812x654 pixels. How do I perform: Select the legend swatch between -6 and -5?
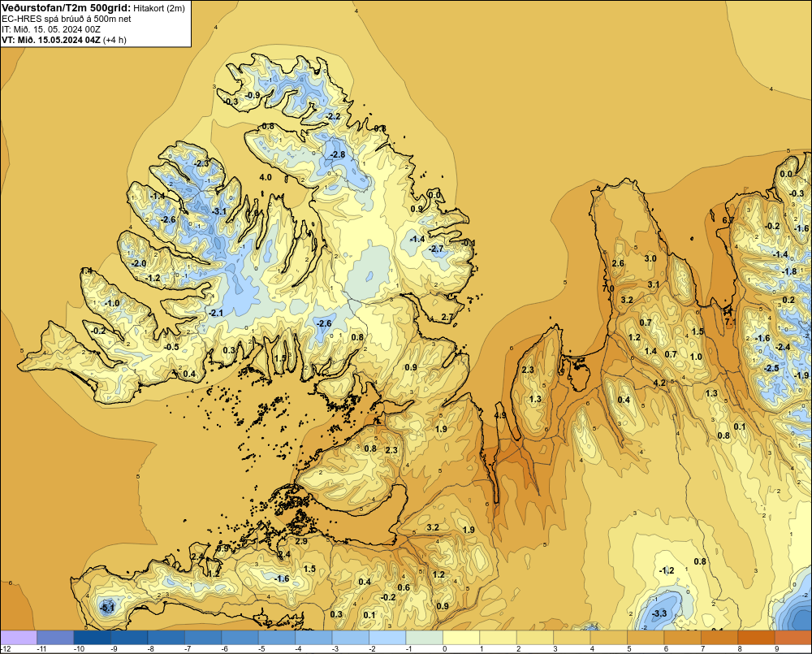(x=240, y=638)
